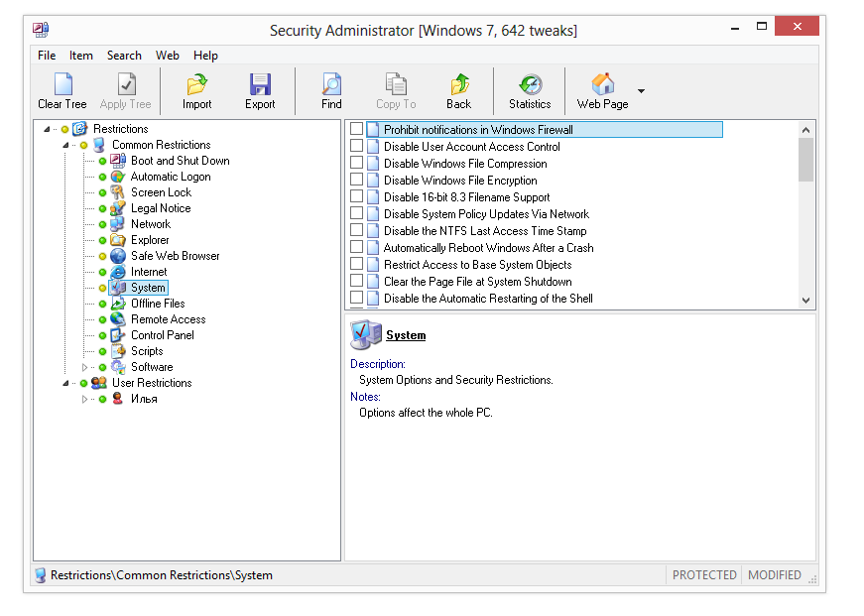
Task: Click the Import folder icon
Action: [196, 84]
